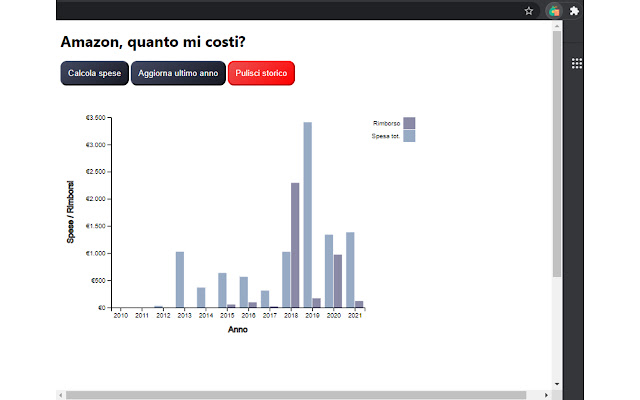Click the Aggiorna ultimo anno button

[x=178, y=74]
